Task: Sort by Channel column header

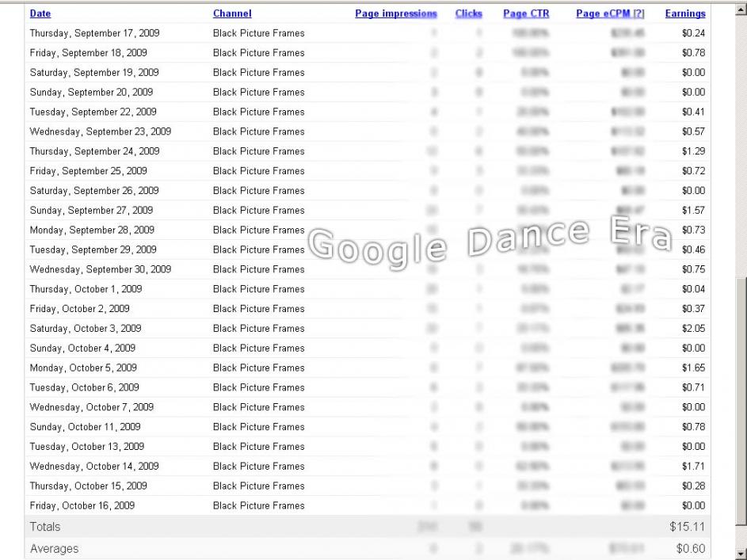Action: [x=232, y=13]
